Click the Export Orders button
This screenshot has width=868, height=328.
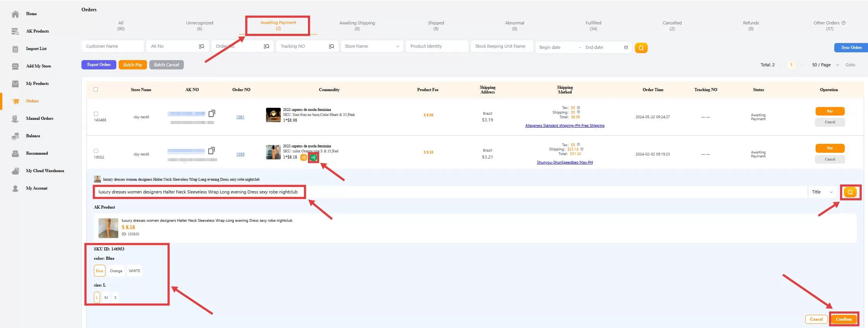click(x=99, y=65)
